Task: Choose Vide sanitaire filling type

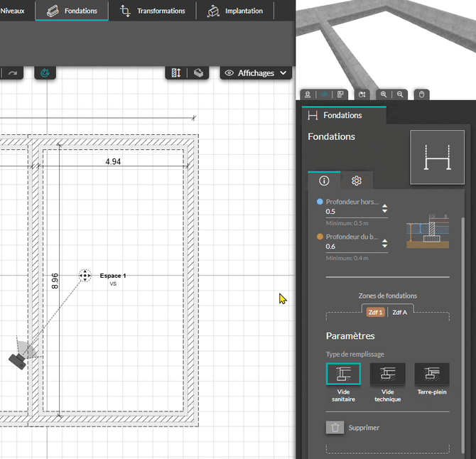Action: coord(343,374)
